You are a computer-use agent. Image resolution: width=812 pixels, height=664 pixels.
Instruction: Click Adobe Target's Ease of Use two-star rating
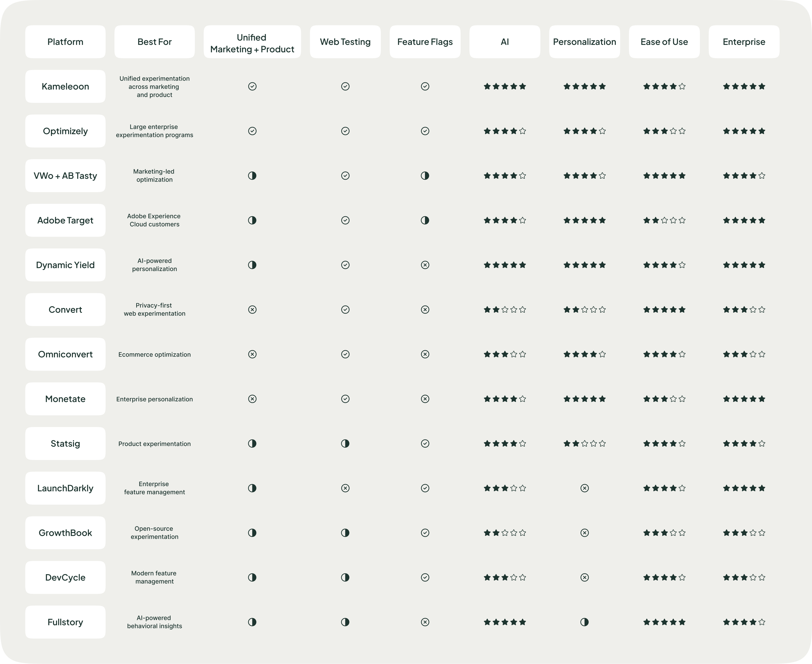(664, 220)
